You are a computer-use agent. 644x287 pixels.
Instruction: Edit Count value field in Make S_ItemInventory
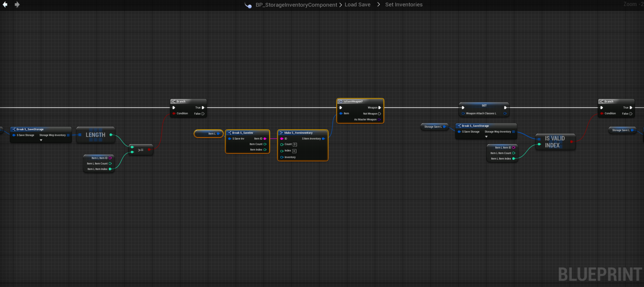[295, 144]
